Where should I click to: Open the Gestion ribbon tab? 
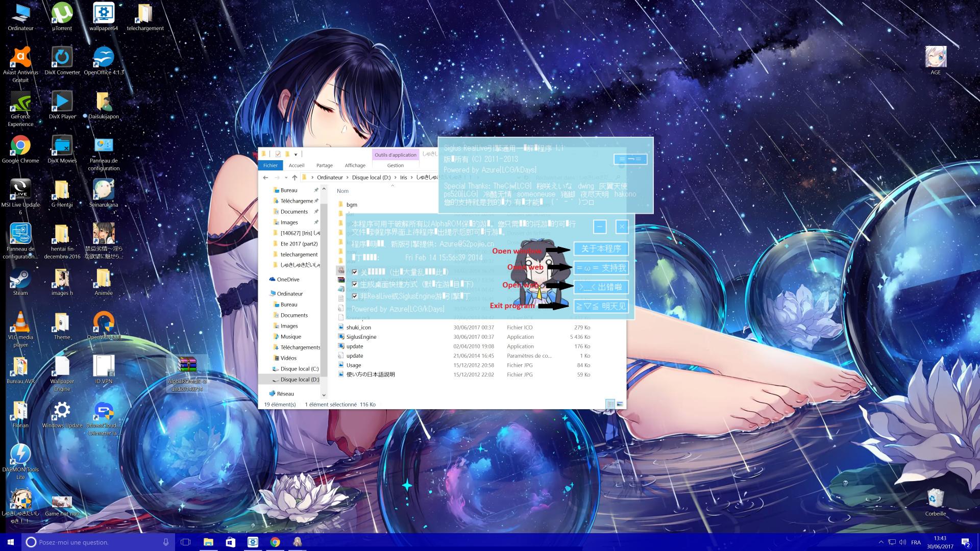396,165
